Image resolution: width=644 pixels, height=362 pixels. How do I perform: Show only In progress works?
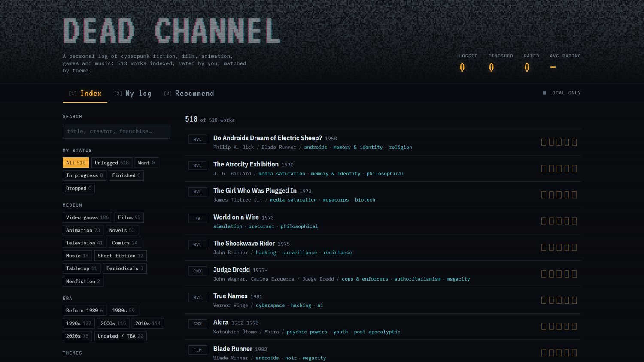point(85,175)
